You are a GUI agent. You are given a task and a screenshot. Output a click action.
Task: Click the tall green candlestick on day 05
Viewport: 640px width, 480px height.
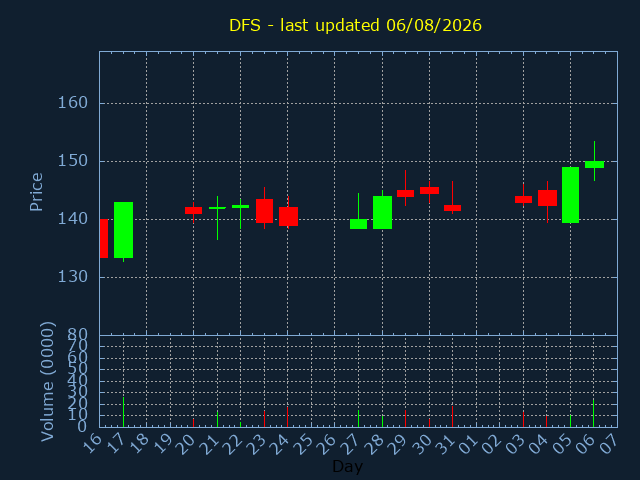pyautogui.click(x=570, y=195)
